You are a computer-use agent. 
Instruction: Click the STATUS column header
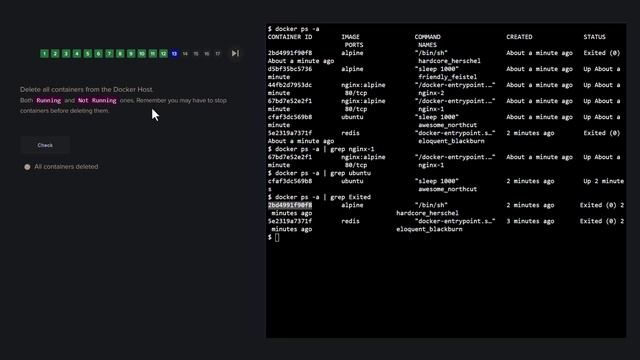(594, 37)
